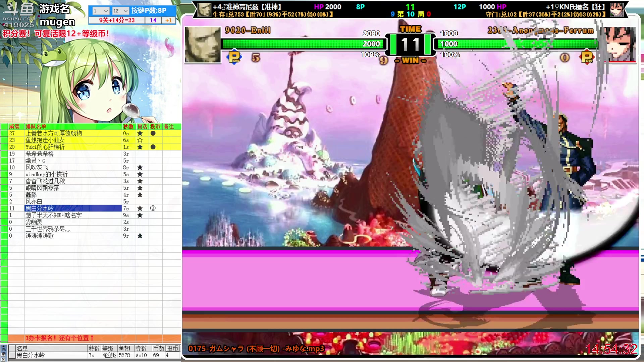Click revive star in row '风吹灰飞'
This screenshot has width=644, height=362.
pyautogui.click(x=140, y=168)
